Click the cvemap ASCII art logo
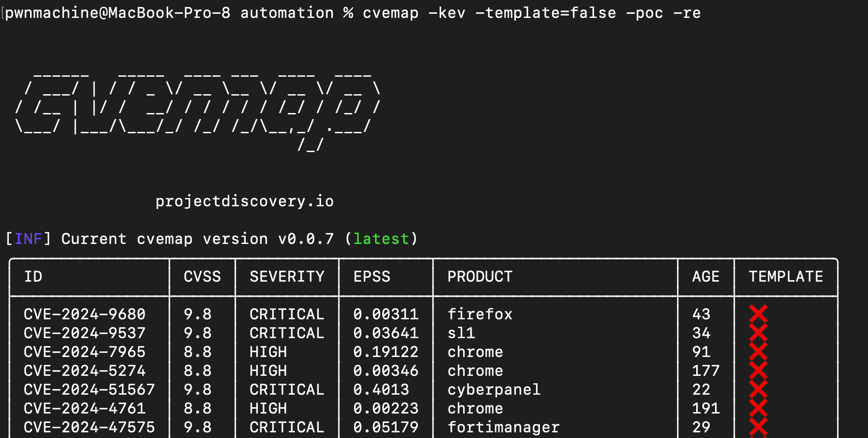This screenshot has width=868, height=438. click(x=198, y=109)
